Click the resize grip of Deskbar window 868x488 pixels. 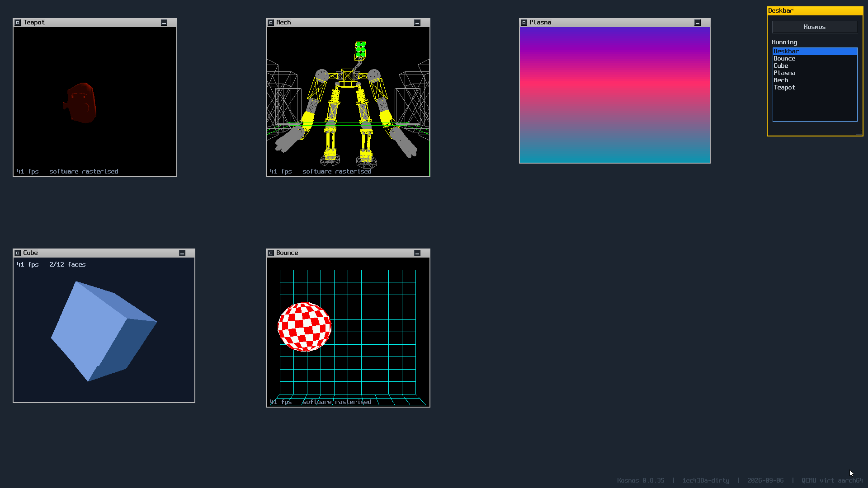[859, 132]
